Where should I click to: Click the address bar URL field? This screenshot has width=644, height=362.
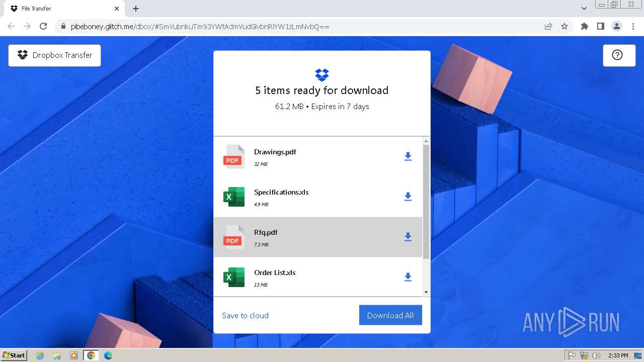[x=302, y=27]
